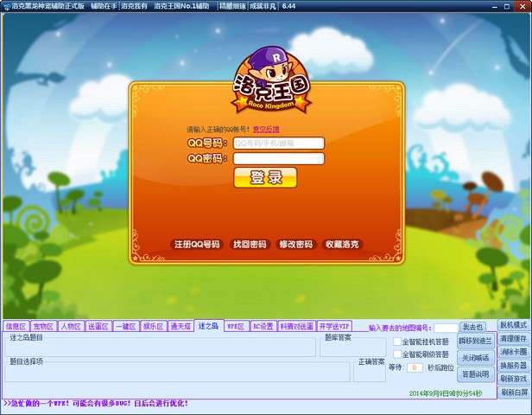Click the 清理缓存 side button
This screenshot has width=532, height=415.
[x=514, y=338]
